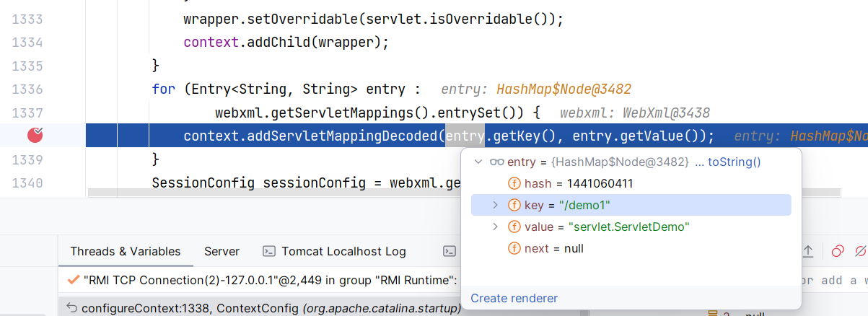The width and height of the screenshot is (868, 316).
Task: Expand the key "/demo1" node
Action: point(496,206)
